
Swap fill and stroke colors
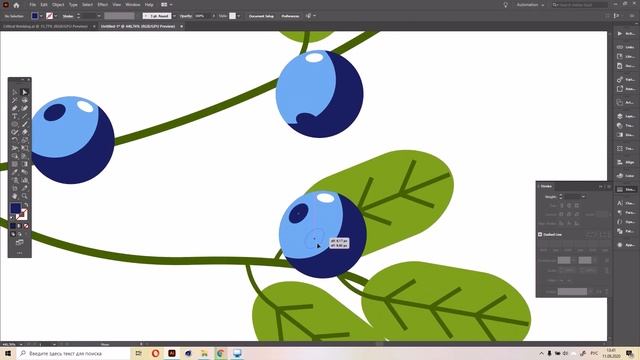pos(26,205)
